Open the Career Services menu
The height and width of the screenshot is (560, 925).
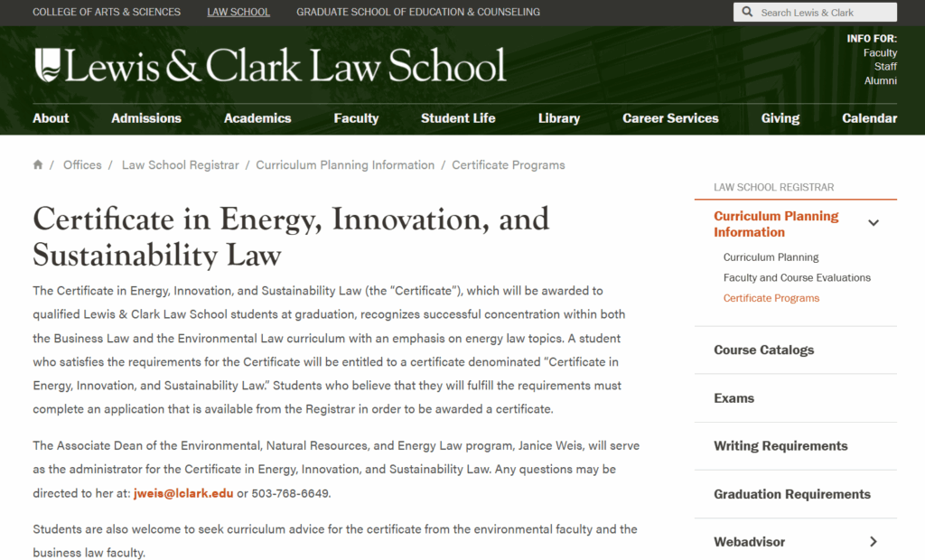(671, 118)
